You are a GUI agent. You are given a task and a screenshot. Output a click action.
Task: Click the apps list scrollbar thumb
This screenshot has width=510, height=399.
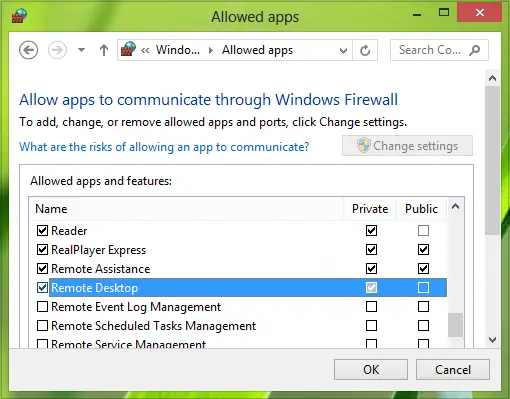455,325
